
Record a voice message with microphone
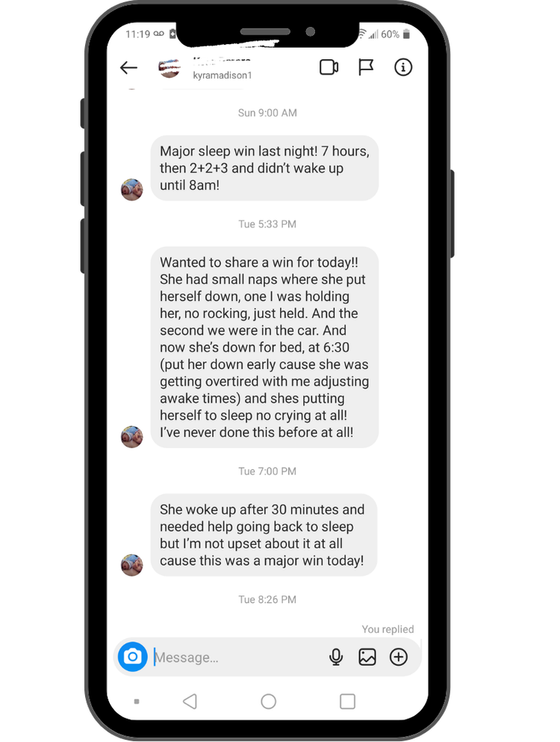click(336, 657)
